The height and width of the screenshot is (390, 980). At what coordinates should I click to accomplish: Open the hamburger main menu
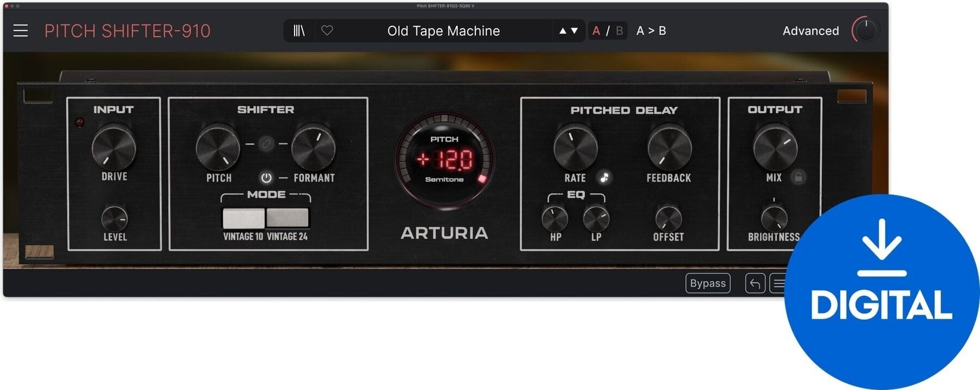tap(20, 31)
